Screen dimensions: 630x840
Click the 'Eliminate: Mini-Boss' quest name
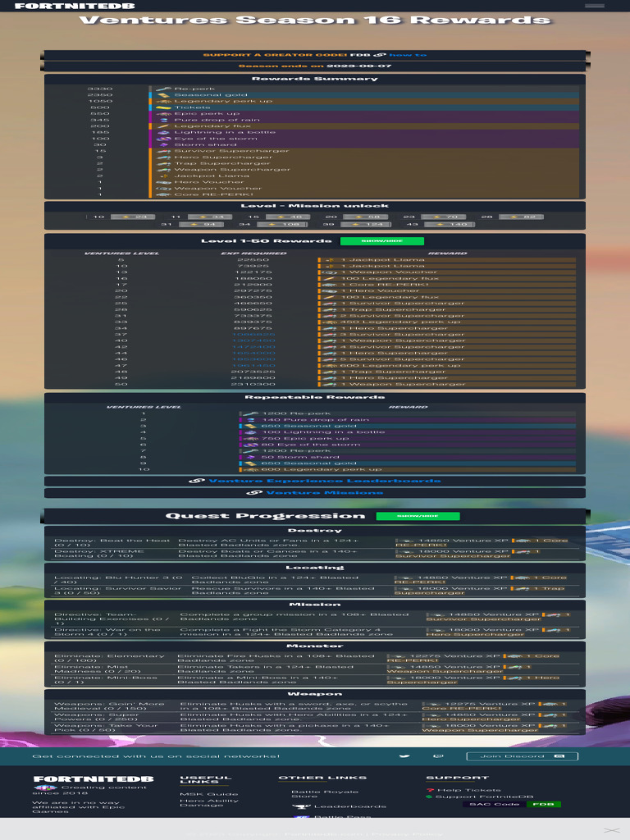[109, 680]
